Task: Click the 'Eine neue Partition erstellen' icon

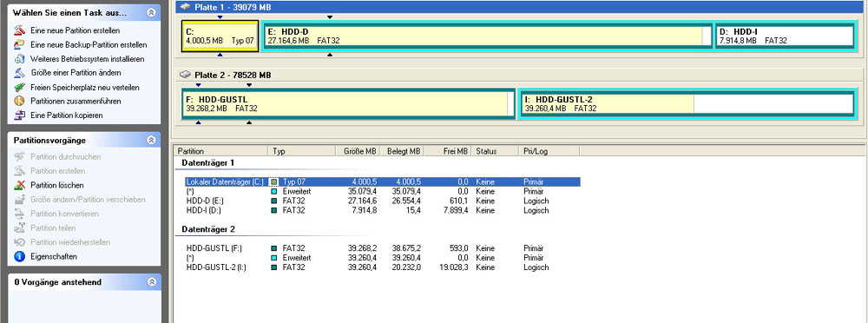Action: 20,30
